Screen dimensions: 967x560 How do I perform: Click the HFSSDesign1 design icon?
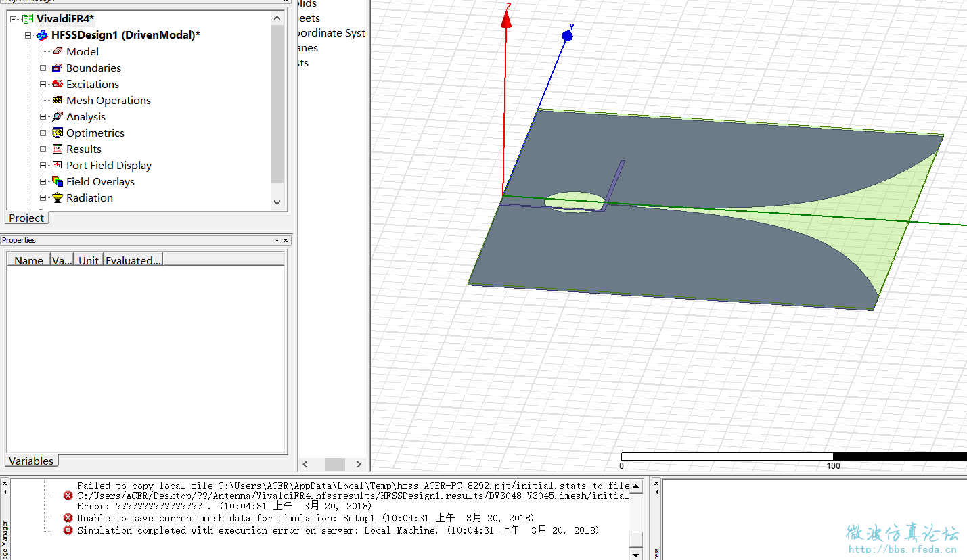(43, 35)
